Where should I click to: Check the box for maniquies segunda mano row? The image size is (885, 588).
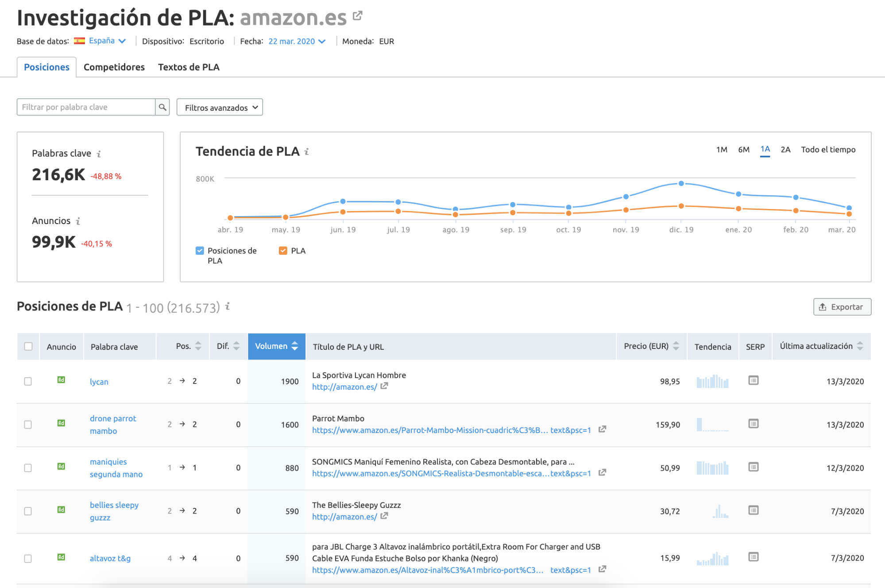(x=28, y=468)
